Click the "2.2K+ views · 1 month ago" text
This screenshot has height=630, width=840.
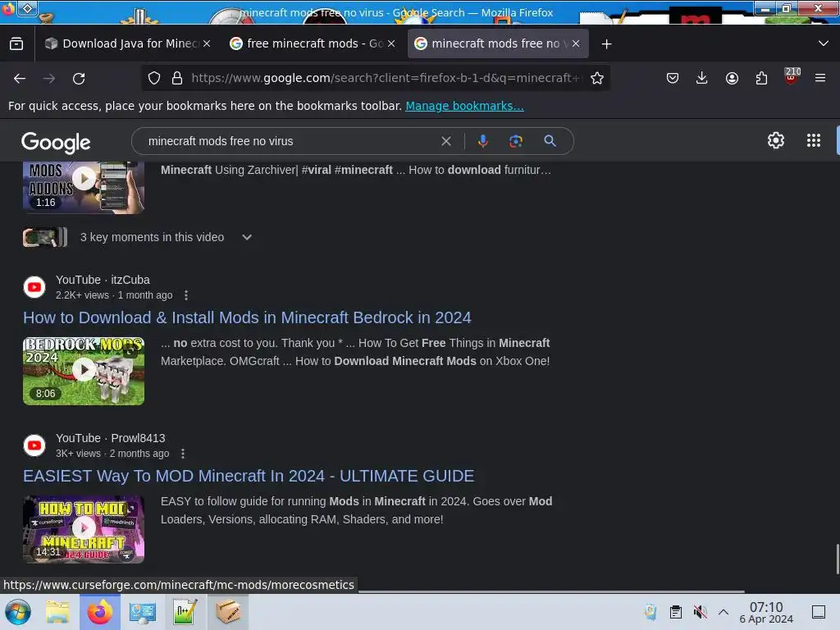114,295
